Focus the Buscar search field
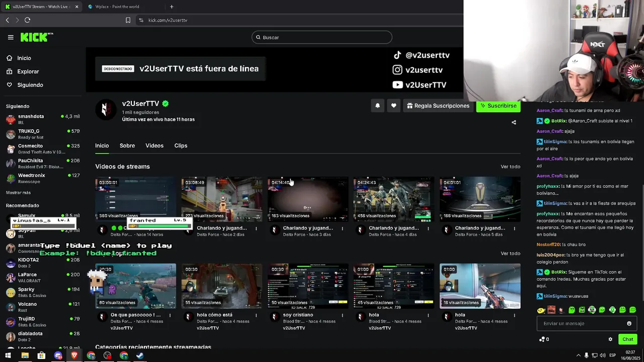Screen dimensions: 644x362 tap(322, 37)
